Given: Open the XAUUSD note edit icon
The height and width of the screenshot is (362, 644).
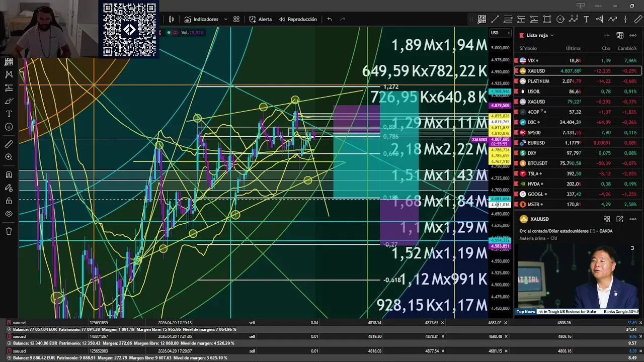Looking at the screenshot, I should tap(620, 219).
